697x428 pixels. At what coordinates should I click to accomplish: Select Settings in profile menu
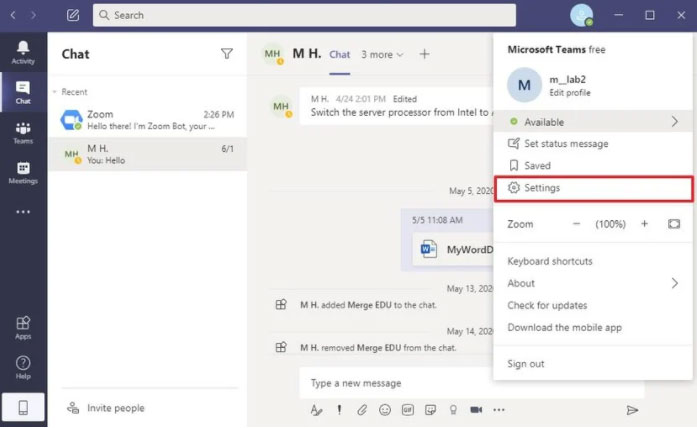point(542,188)
